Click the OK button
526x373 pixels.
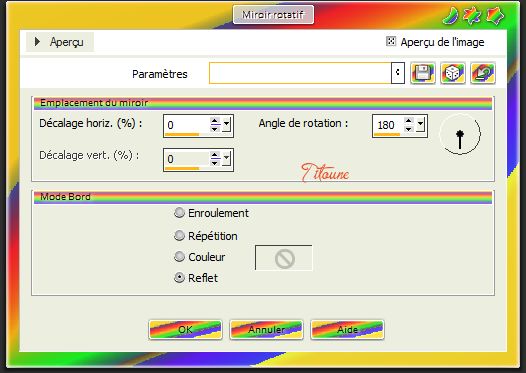coord(185,330)
